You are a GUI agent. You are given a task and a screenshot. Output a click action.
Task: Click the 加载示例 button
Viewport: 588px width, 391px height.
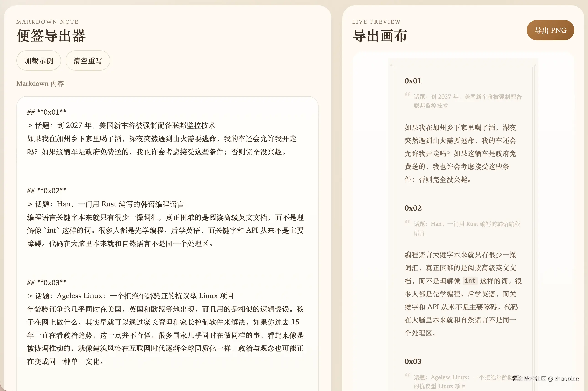pos(38,60)
